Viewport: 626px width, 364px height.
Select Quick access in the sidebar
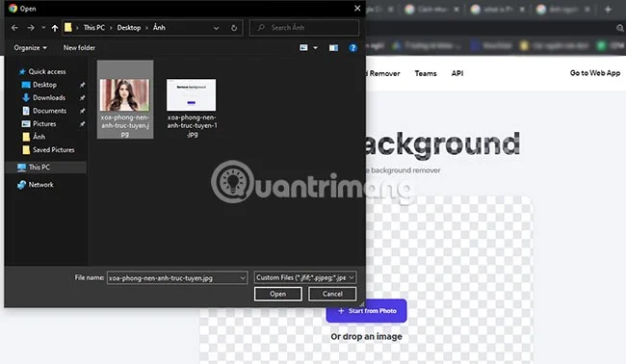[47, 72]
